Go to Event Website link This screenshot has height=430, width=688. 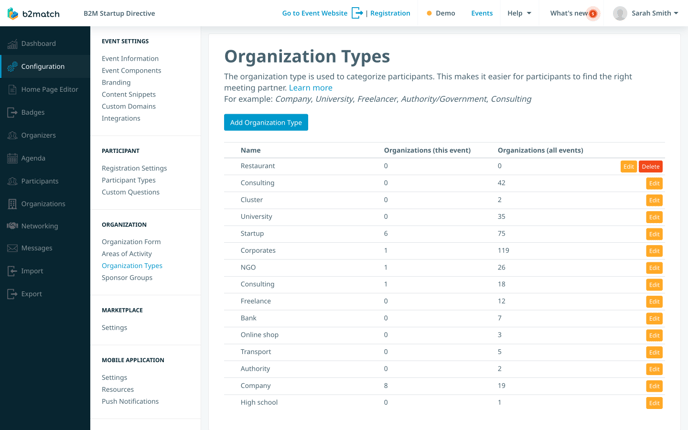tap(315, 14)
